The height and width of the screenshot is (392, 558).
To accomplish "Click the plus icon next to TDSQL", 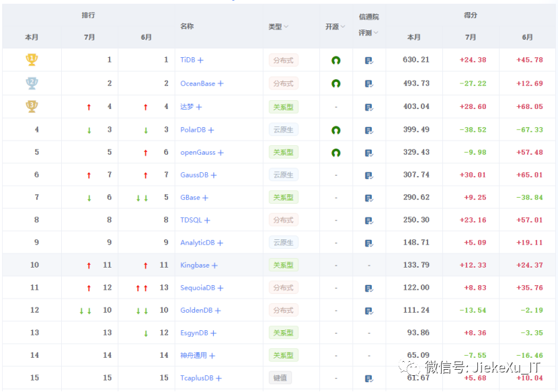I will pyautogui.click(x=207, y=221).
